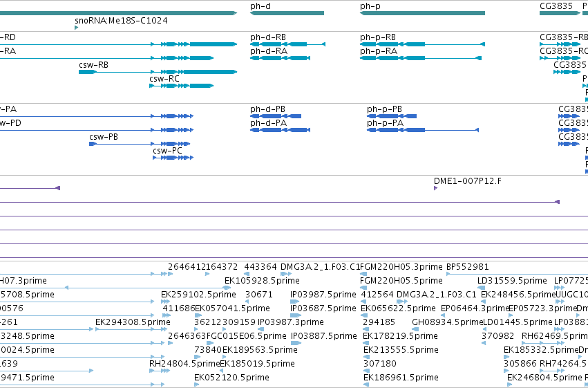Image resolution: width=588 pixels, height=388 pixels.
Task: Open EST LD31559.5prime
Action: click(x=512, y=281)
